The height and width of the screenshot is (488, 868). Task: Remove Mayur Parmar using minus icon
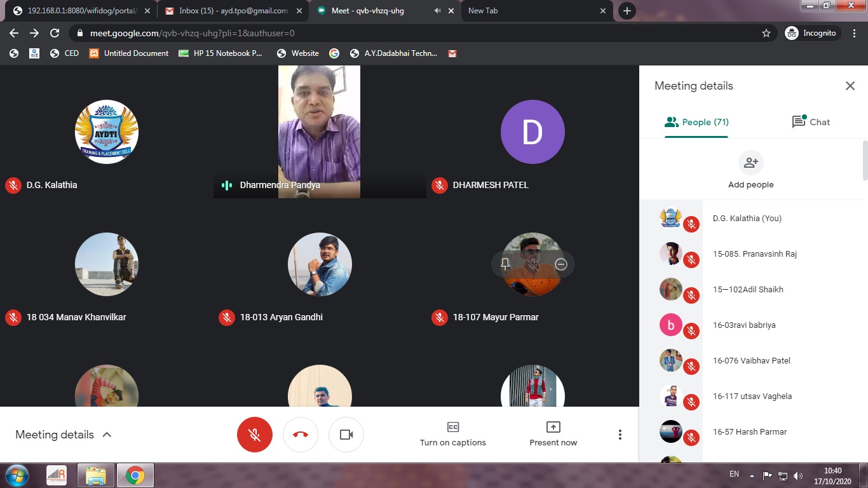tap(561, 264)
